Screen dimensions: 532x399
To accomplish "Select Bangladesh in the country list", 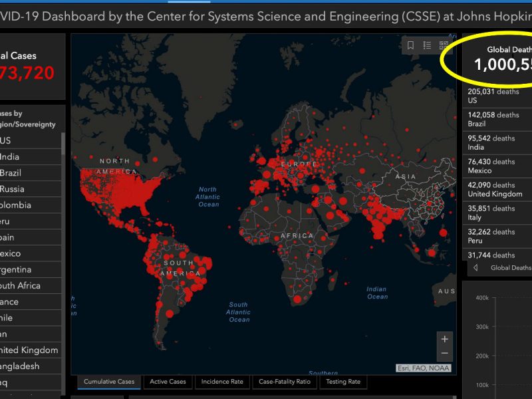I will 31,366.
